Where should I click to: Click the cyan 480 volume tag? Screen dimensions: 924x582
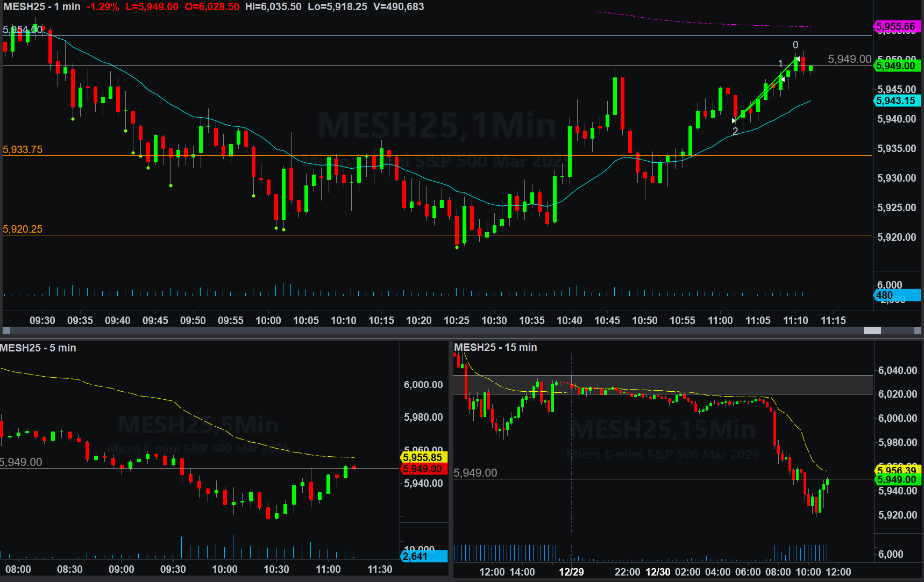coord(895,295)
